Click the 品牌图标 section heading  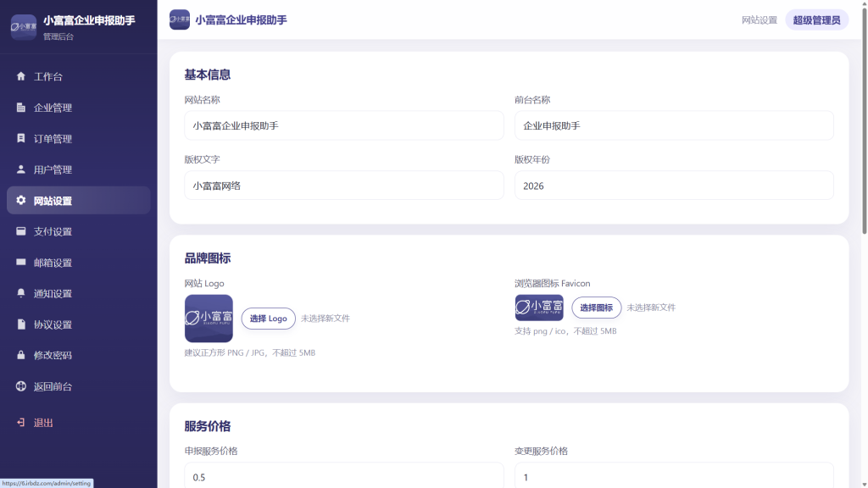tap(208, 258)
